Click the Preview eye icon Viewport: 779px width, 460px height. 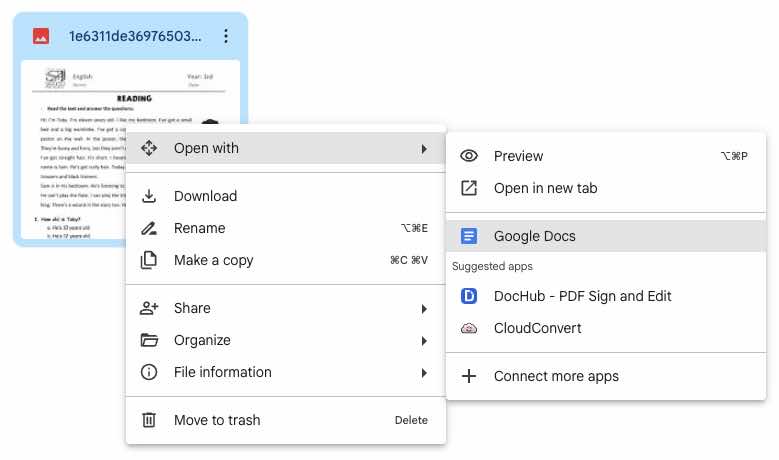pyautogui.click(x=469, y=156)
